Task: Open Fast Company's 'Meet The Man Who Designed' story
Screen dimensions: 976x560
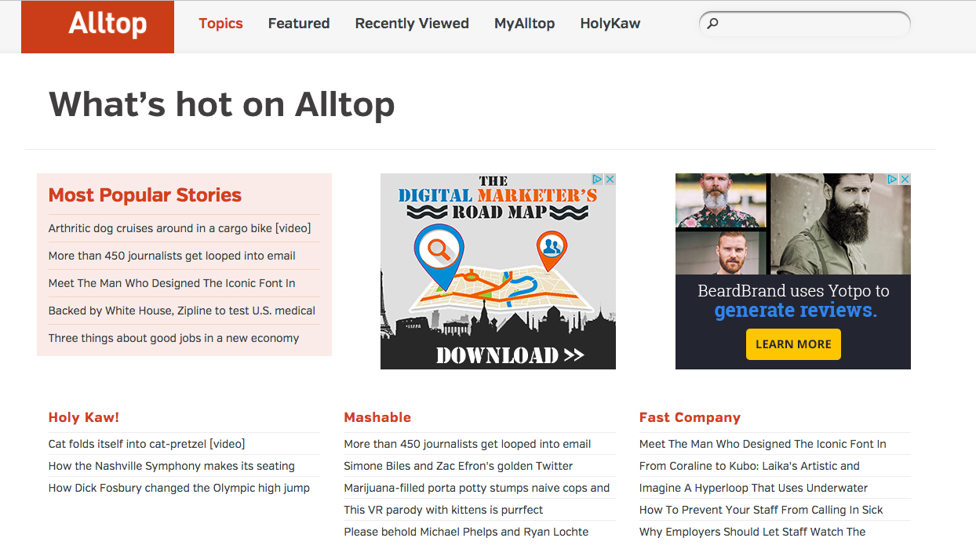Action: pos(763,444)
